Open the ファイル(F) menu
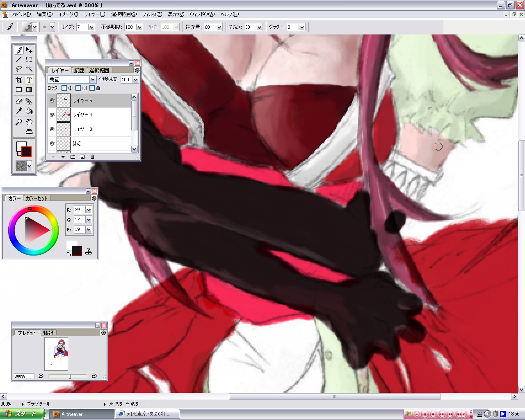 point(21,14)
